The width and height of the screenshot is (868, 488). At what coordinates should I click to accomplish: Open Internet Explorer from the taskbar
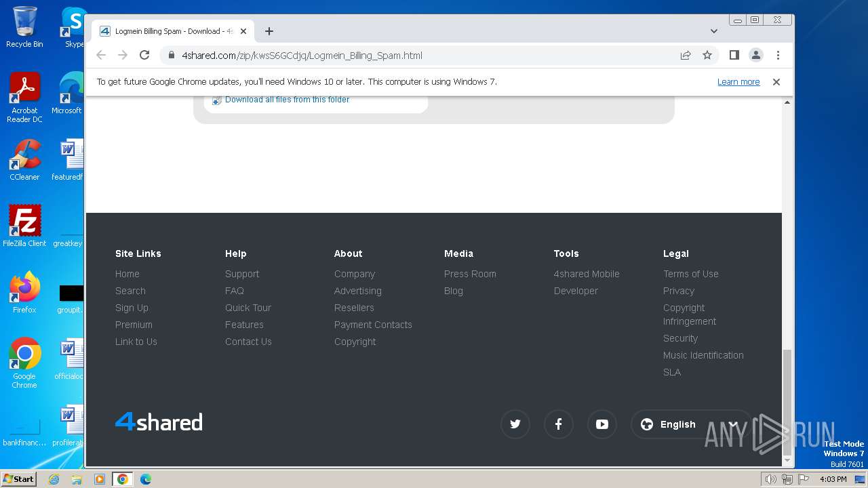pyautogui.click(x=54, y=479)
